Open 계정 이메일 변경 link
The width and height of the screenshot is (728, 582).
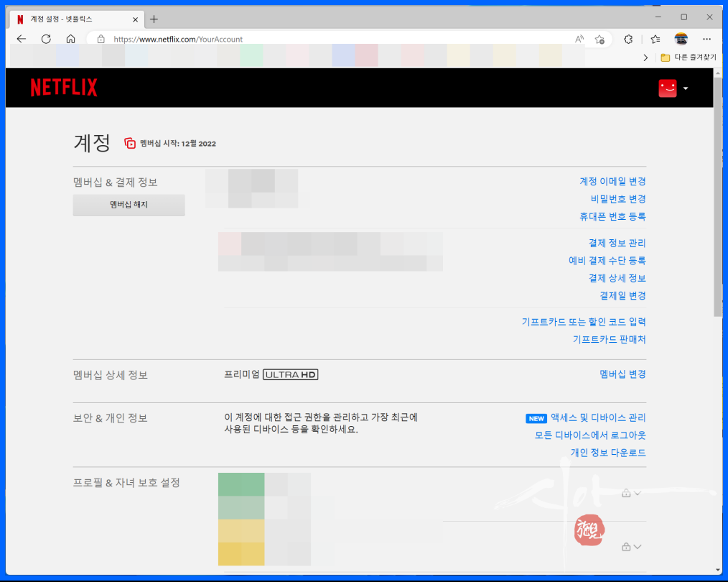(612, 181)
